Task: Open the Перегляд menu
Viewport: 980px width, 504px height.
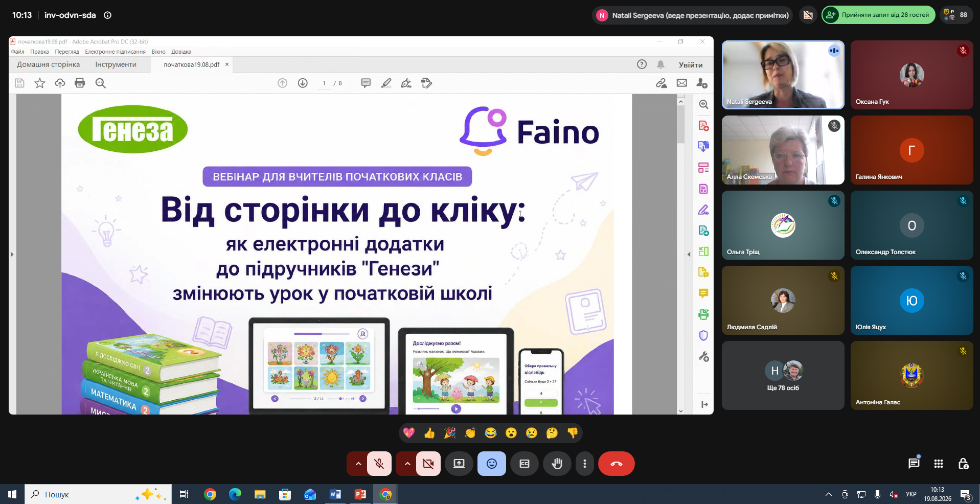Action: [x=67, y=52]
